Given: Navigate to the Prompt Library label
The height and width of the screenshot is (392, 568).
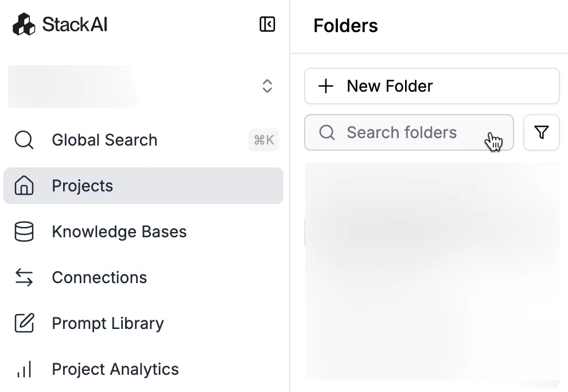Looking at the screenshot, I should point(108,323).
